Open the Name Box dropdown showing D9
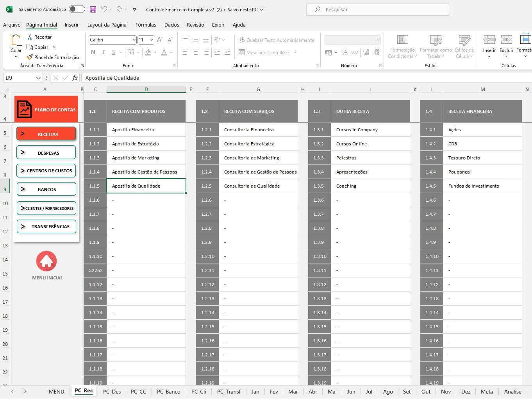This screenshot has height=399, width=532. point(38,78)
